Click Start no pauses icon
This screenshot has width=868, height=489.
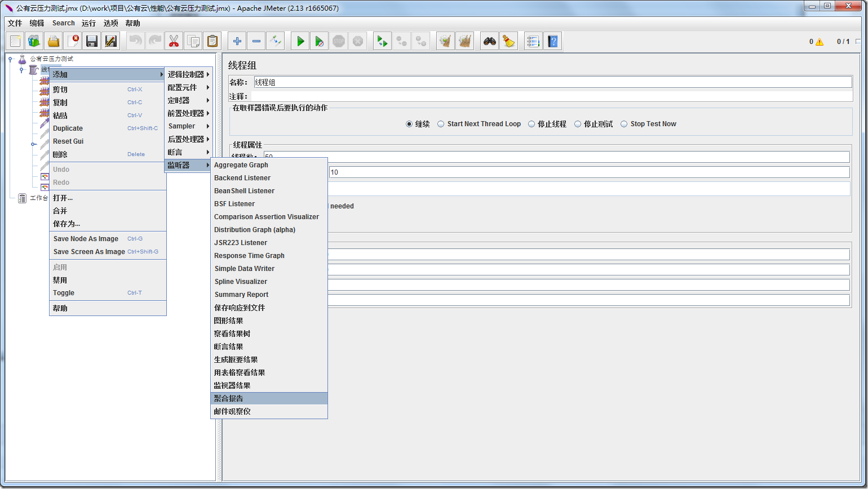coord(320,41)
